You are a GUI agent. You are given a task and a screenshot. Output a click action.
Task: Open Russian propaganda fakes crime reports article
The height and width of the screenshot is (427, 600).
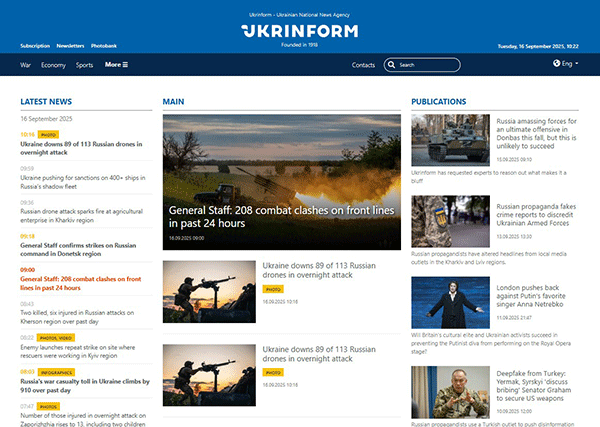tap(536, 215)
